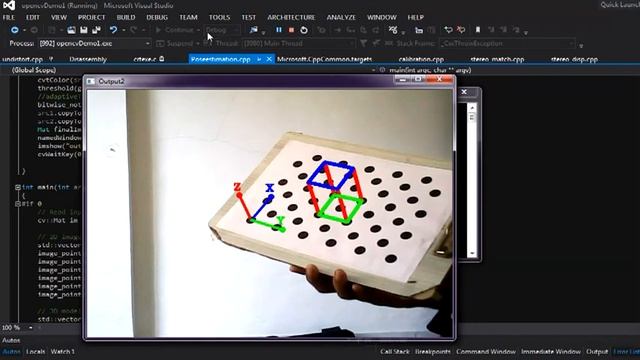Switch to the undistort.cpp tab
The height and width of the screenshot is (360, 640).
coord(22,59)
